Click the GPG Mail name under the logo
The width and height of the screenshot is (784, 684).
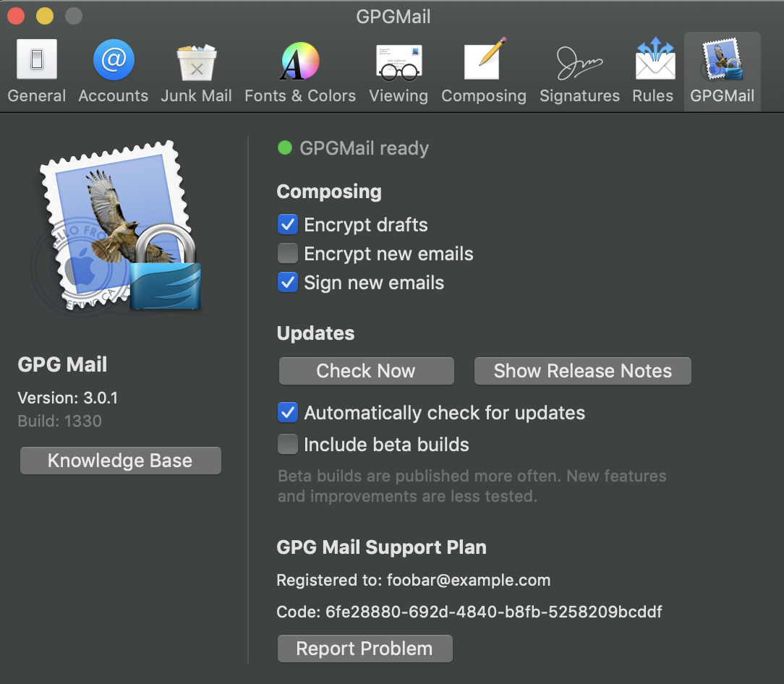point(62,364)
